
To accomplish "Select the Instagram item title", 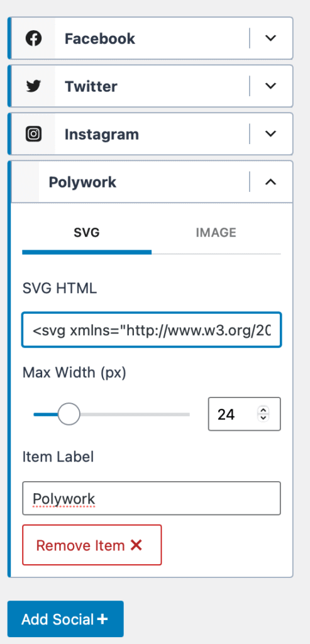I will coord(101,135).
